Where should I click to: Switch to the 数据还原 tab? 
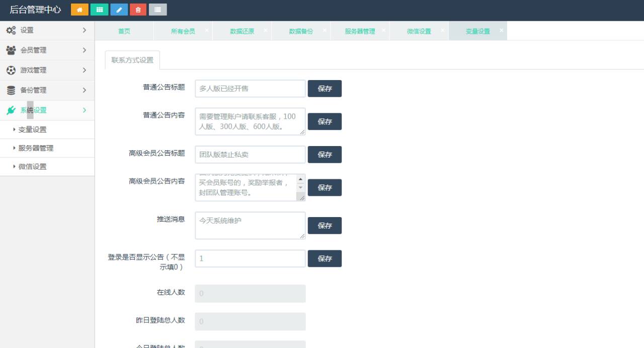pos(242,31)
